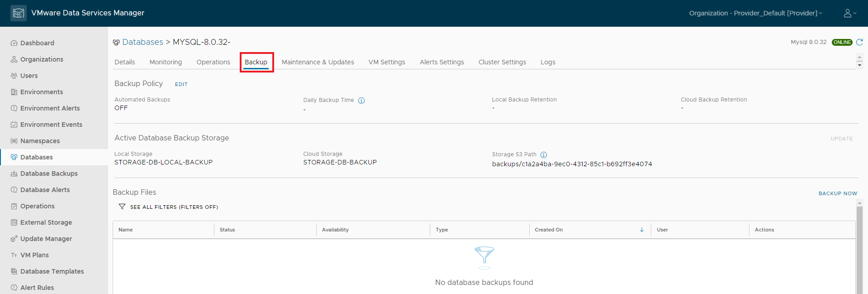Click EDIT next to Backup Policy

click(x=181, y=84)
